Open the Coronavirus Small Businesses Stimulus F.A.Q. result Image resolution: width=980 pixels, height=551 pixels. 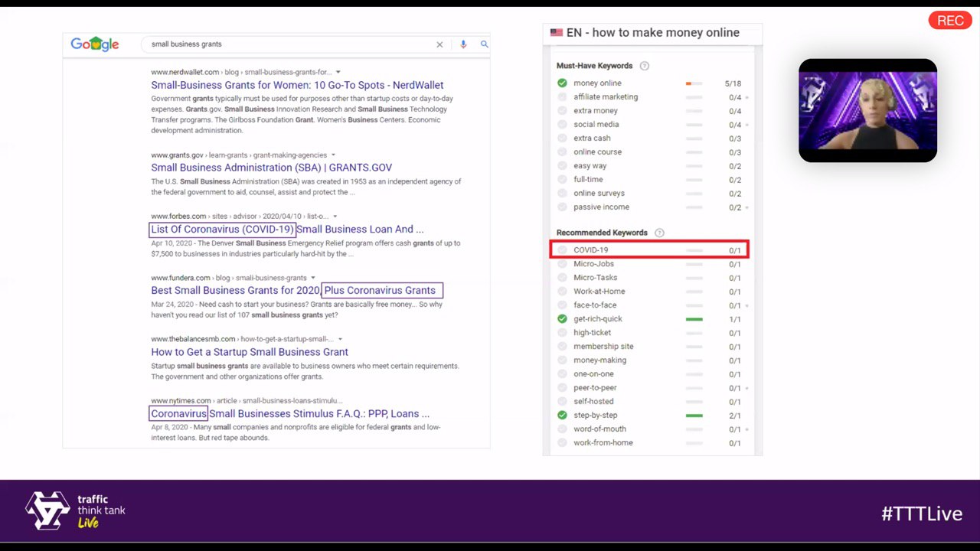click(290, 414)
